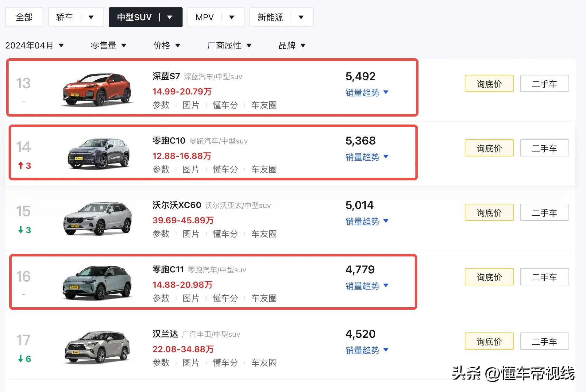The width and height of the screenshot is (586, 392).
Task: View the 沃尔沃XC60 car photo
Action: pyautogui.click(x=98, y=218)
